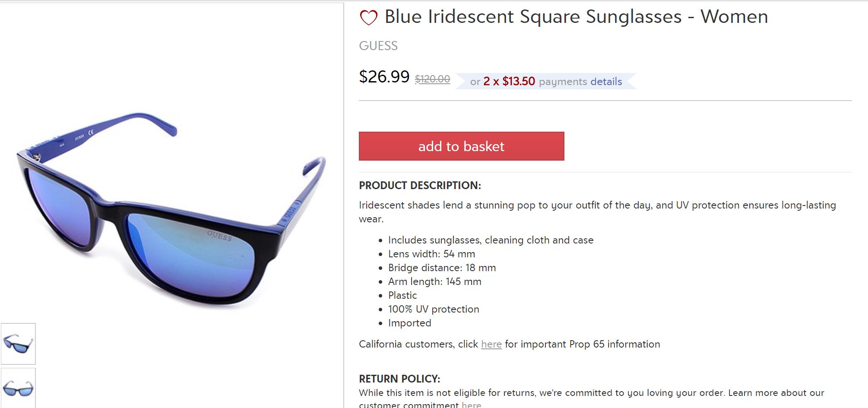Viewport: 868px width, 408px height.
Task: Click the RETURN POLICY heading
Action: (x=399, y=379)
